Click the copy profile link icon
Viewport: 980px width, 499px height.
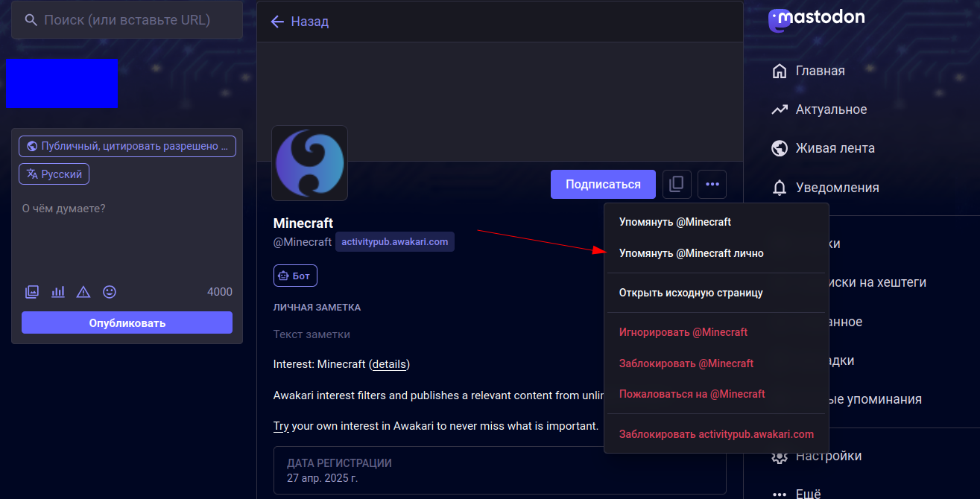point(677,184)
